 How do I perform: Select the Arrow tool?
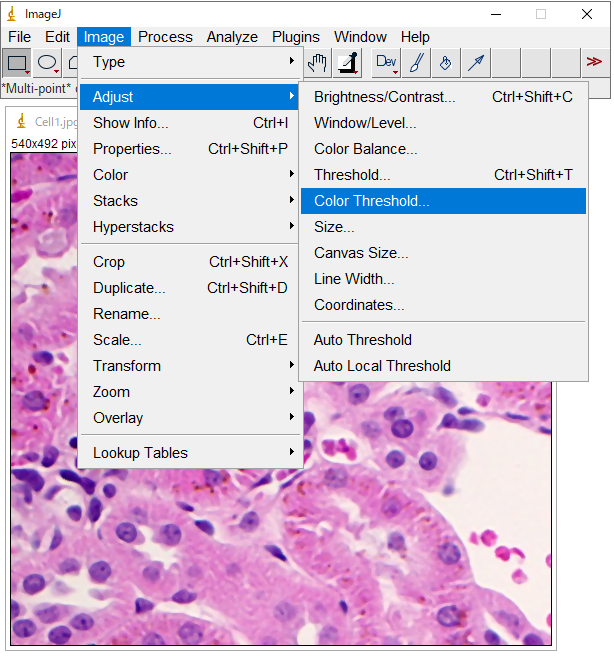(x=476, y=63)
